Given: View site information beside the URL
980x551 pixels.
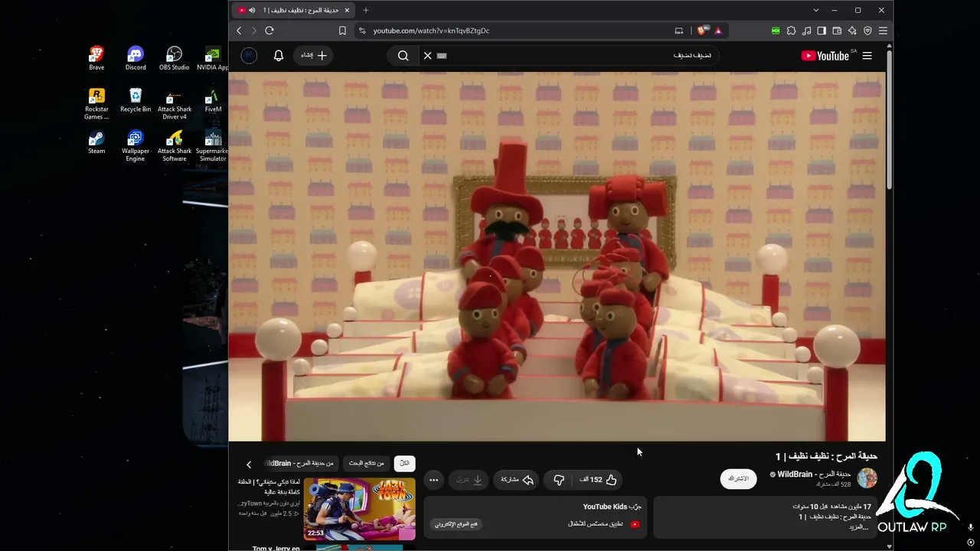Looking at the screenshot, I should pyautogui.click(x=362, y=31).
